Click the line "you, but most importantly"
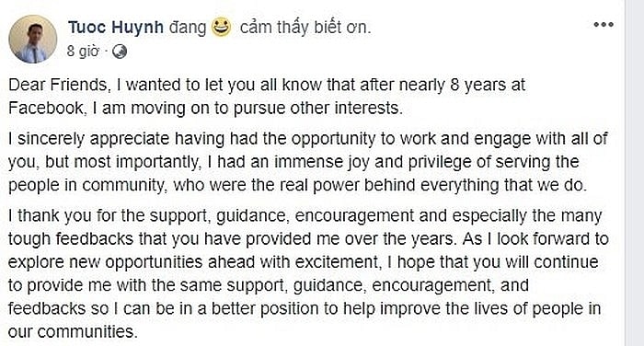The width and height of the screenshot is (644, 346). coord(293,162)
